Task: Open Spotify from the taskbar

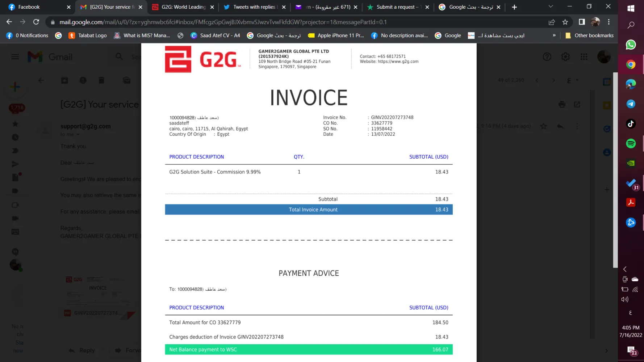Action: coord(631,143)
